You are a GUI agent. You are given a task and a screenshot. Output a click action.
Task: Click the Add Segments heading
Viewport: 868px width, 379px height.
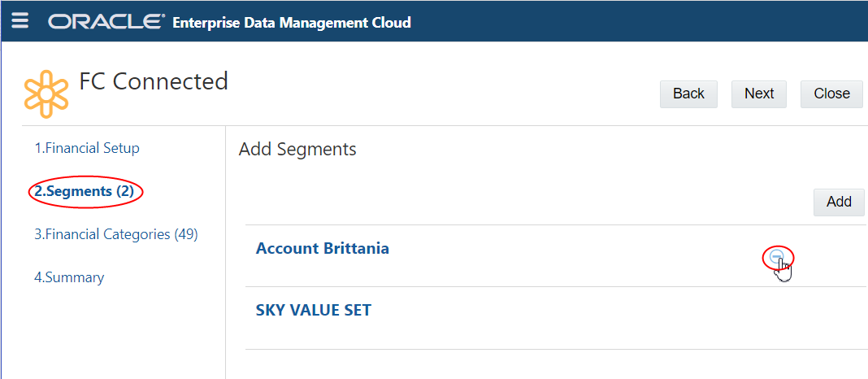297,150
